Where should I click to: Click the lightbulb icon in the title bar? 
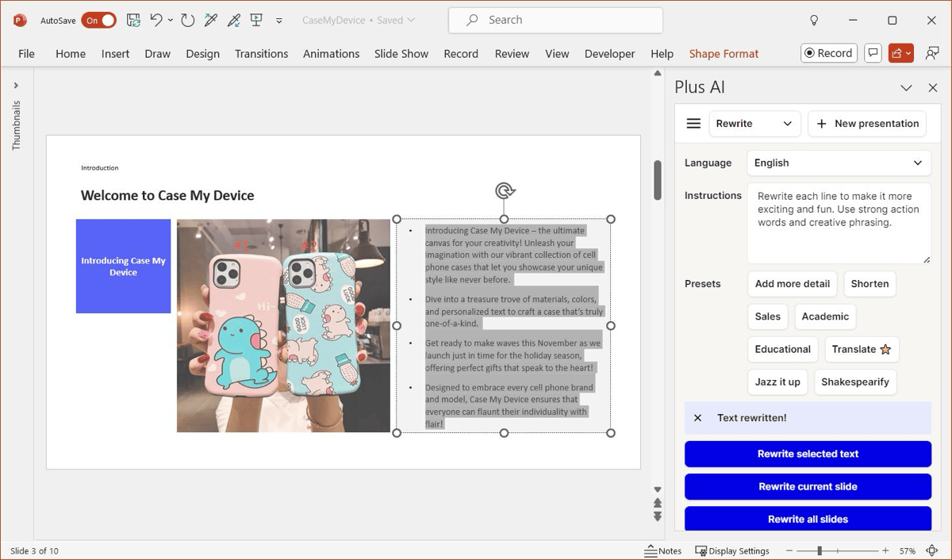(x=813, y=20)
